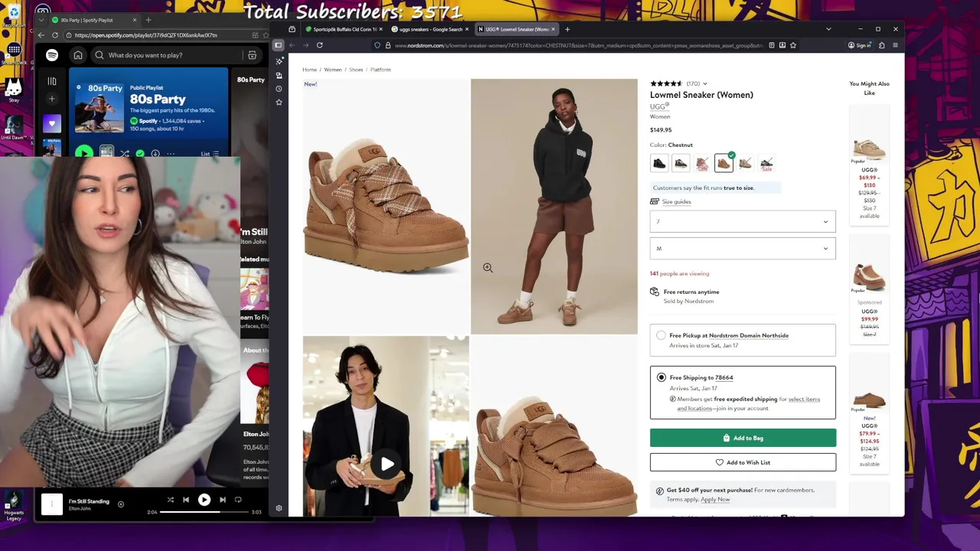The width and height of the screenshot is (980, 551).
Task: Open the Women breadcrumb link
Action: coord(332,70)
